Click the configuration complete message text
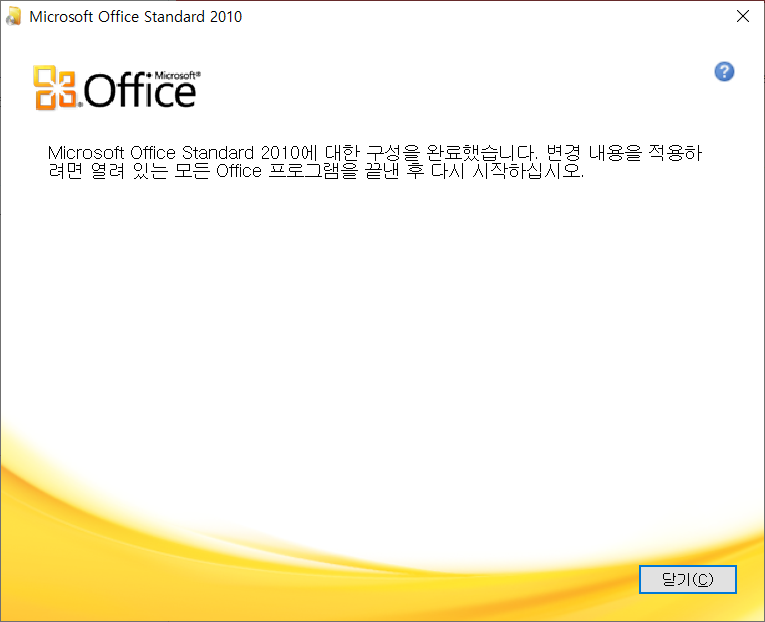This screenshot has height=622, width=765. [375, 162]
